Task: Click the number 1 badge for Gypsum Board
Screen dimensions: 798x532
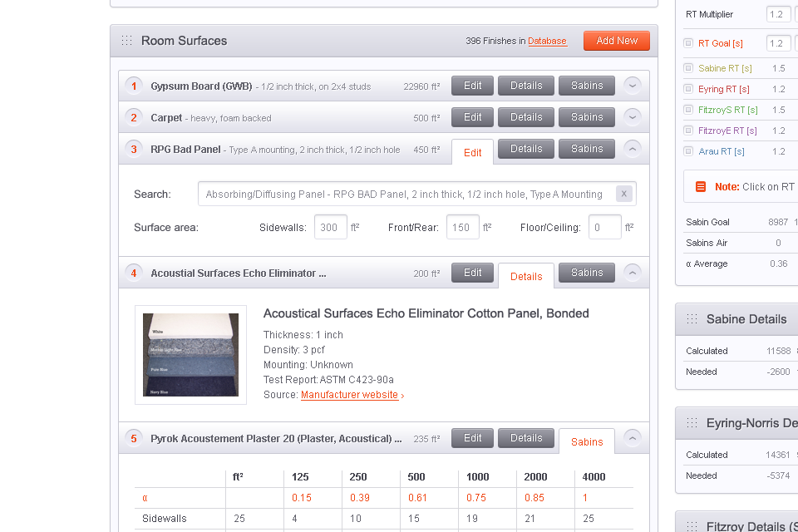Action: click(134, 86)
